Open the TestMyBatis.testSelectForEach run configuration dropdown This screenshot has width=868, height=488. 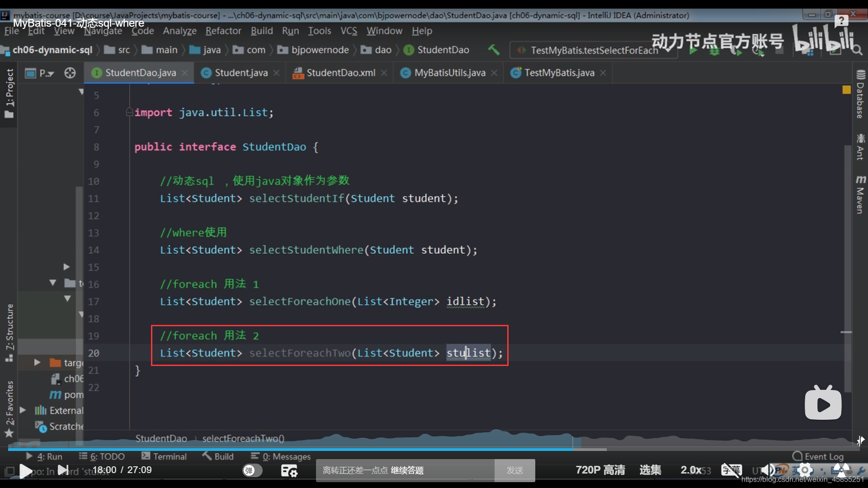coord(593,50)
